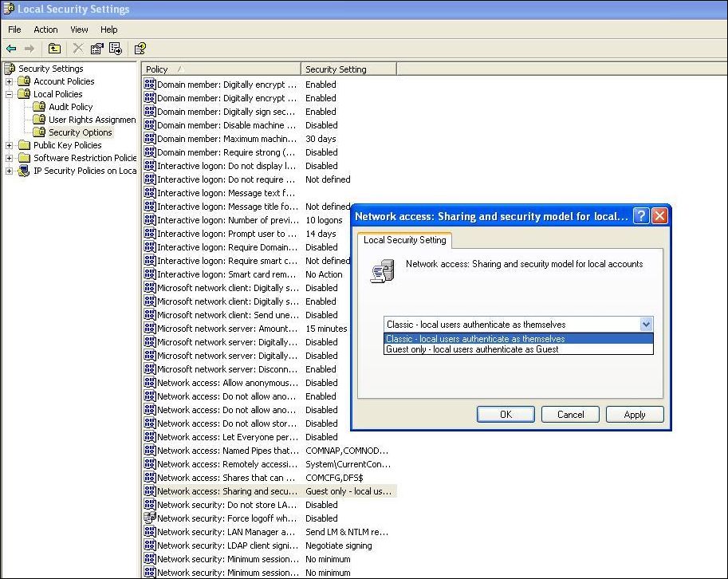
Task: Expand the Software Restriction Policies node
Action: [x=8, y=158]
